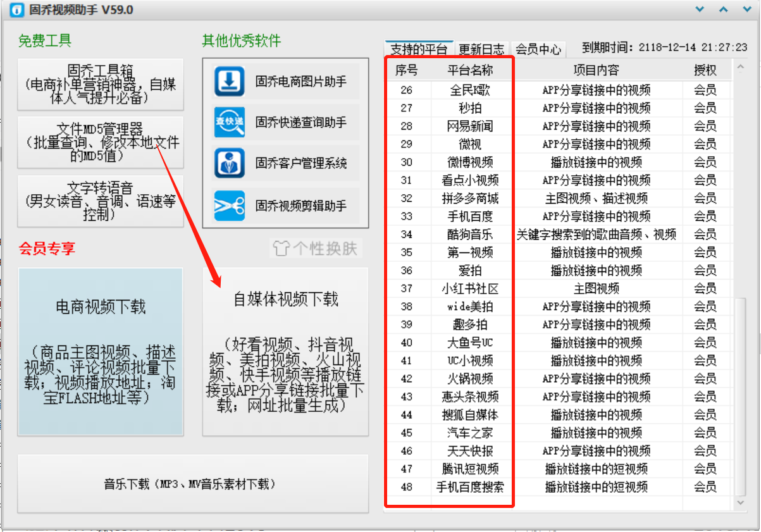761x532 pixels.
Task: Select the 汽车之家 platform row
Action: [559, 433]
